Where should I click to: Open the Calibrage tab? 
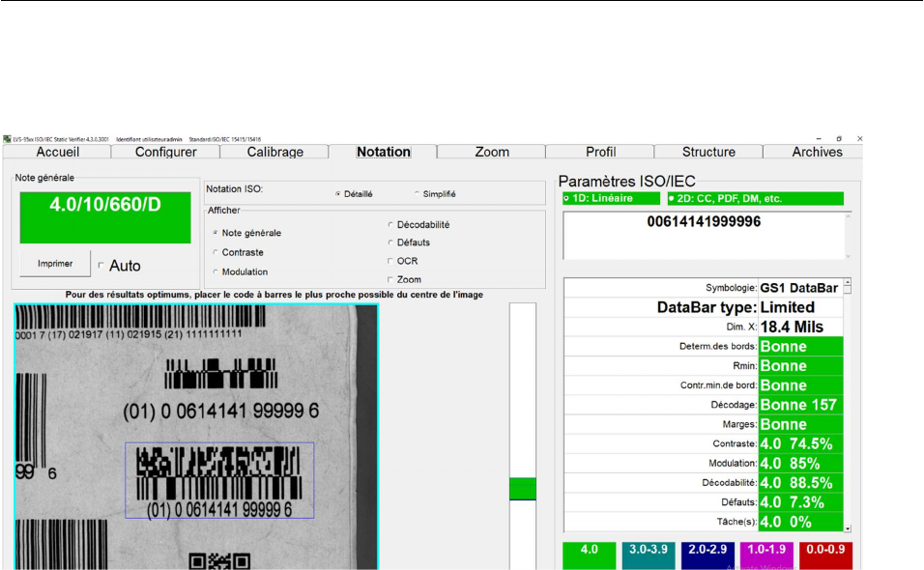(274, 152)
